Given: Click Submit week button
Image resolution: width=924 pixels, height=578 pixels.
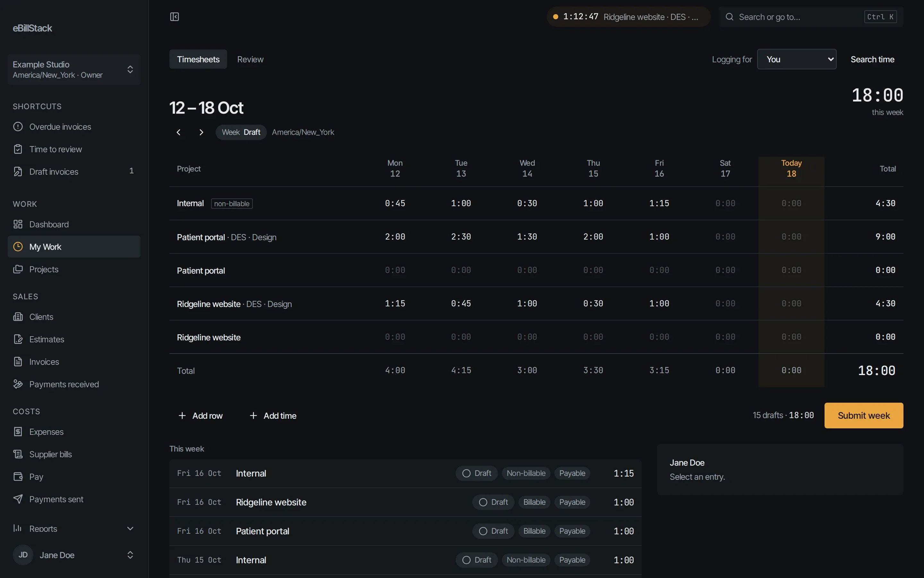Looking at the screenshot, I should pos(864,416).
